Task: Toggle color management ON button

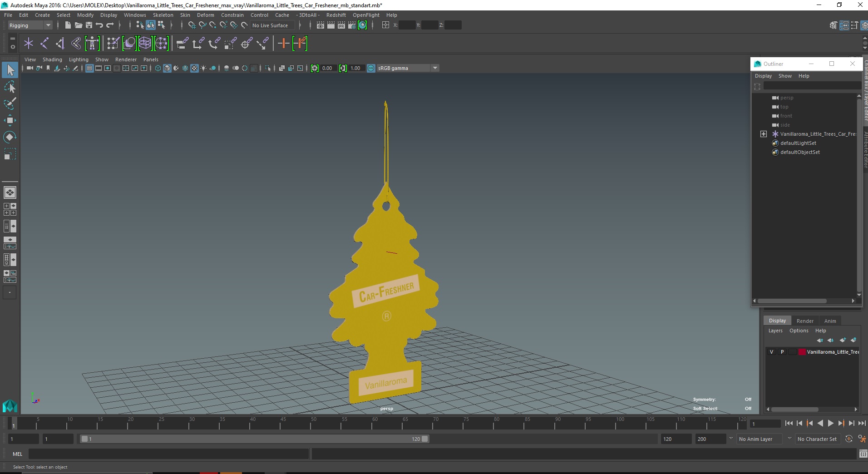Action: [x=371, y=68]
